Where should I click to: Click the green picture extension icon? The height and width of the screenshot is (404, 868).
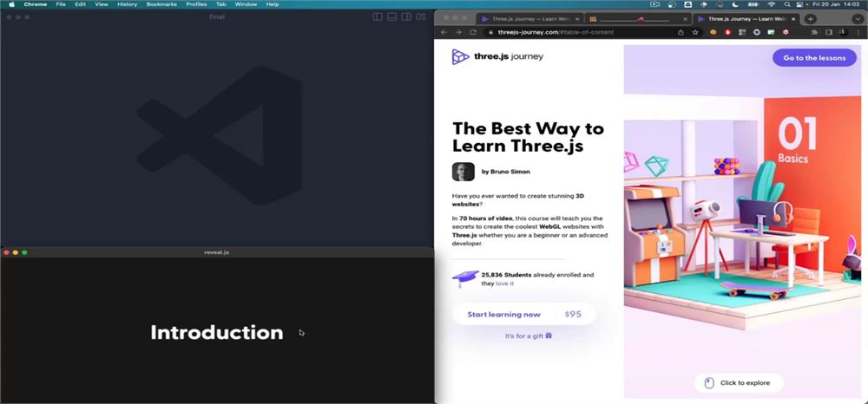point(771,32)
